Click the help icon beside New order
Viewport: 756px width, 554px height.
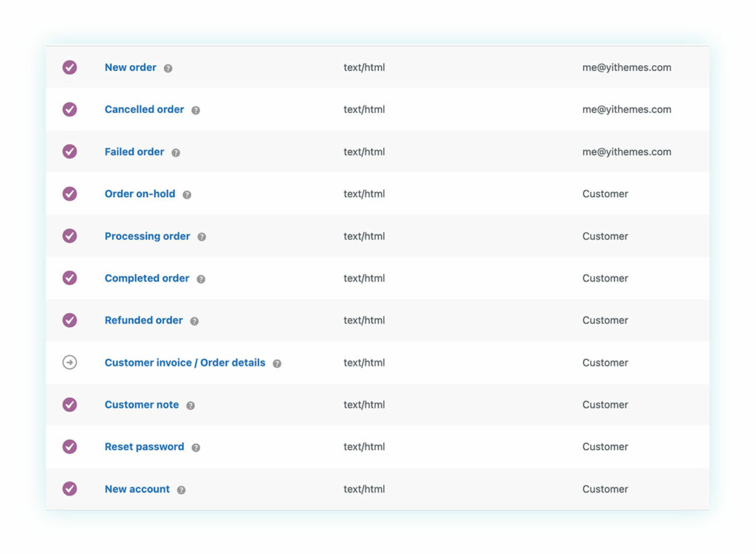pyautogui.click(x=168, y=68)
